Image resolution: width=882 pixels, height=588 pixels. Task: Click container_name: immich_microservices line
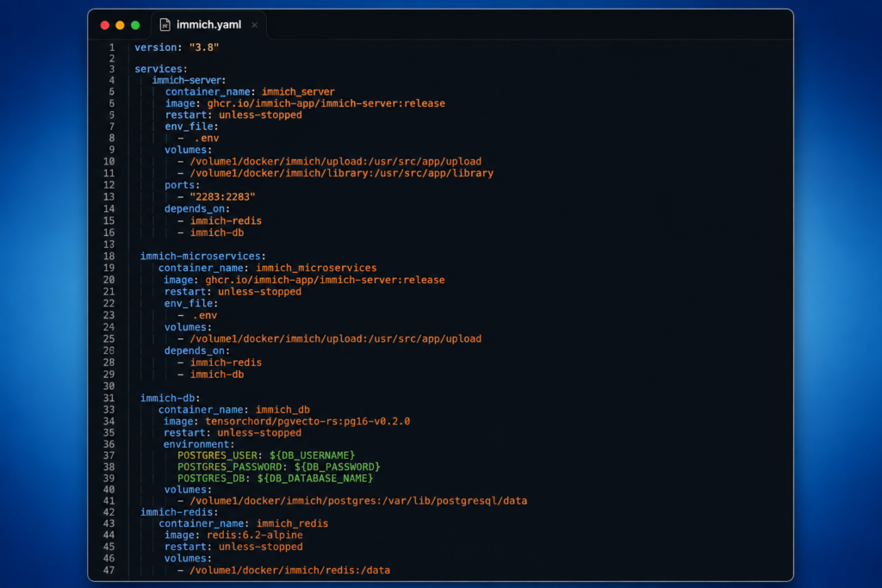pos(267,268)
